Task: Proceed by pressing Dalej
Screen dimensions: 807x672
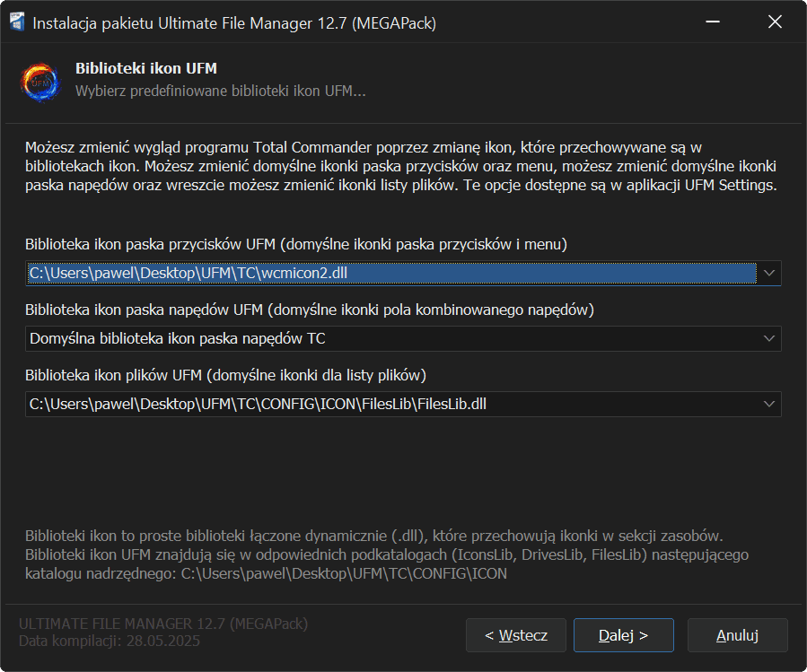Action: 623,635
